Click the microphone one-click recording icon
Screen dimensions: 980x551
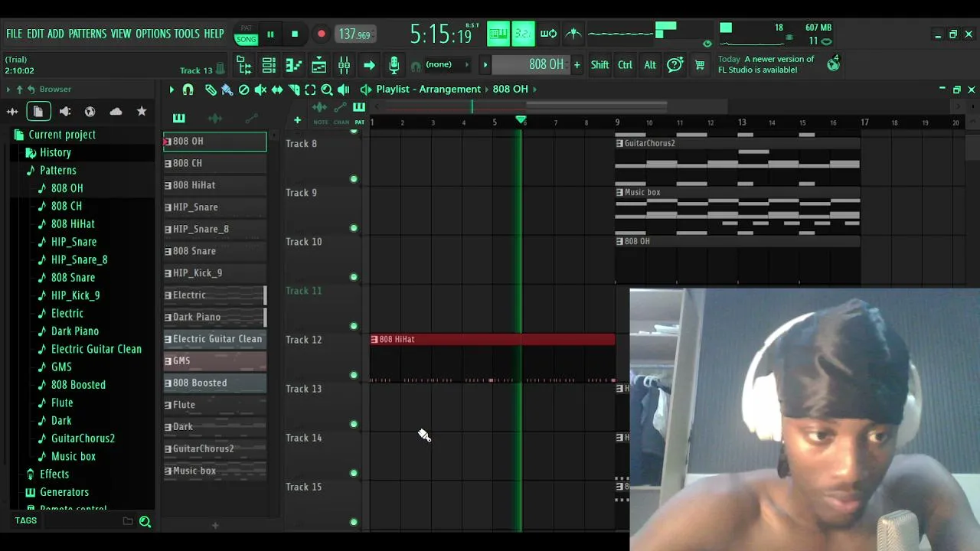click(x=394, y=65)
